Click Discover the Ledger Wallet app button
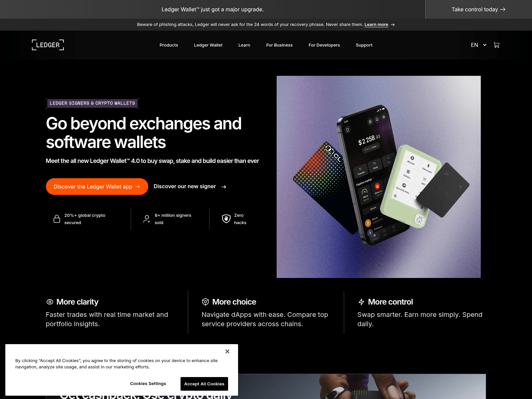Image resolution: width=532 pixels, height=399 pixels. 97,187
